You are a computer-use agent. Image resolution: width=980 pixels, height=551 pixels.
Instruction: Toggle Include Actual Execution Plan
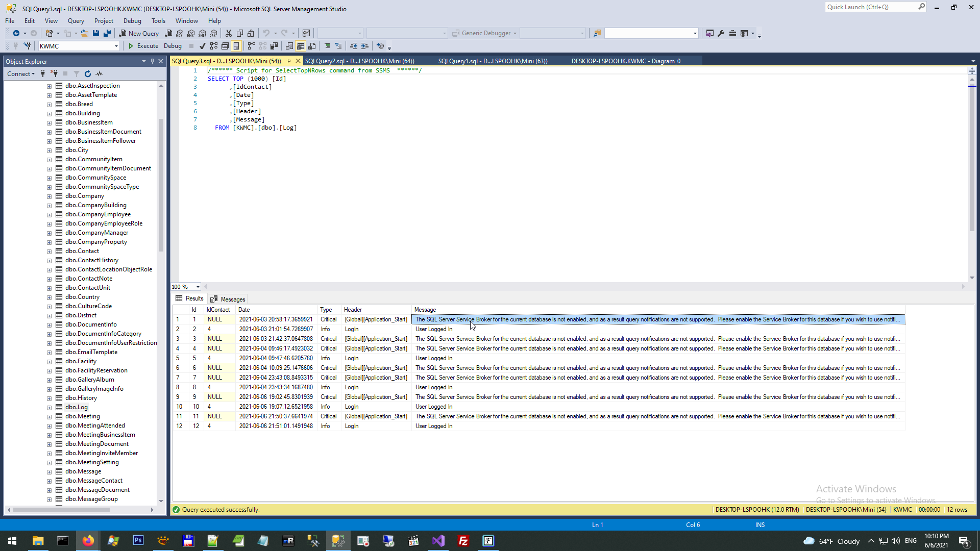tap(251, 46)
